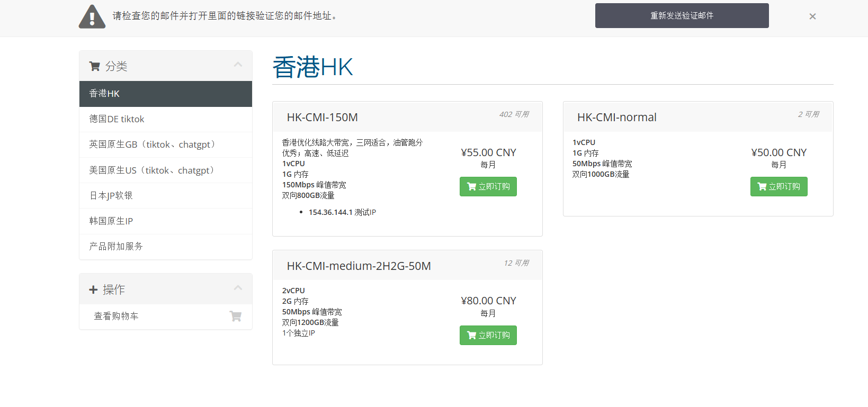Click the warning triangle icon in the banner
The image size is (868, 407).
(92, 16)
